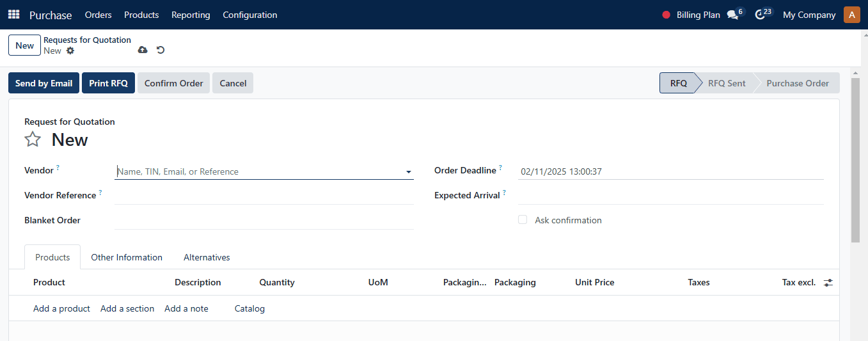Click the Confirm Order button
The image size is (868, 341).
[173, 83]
